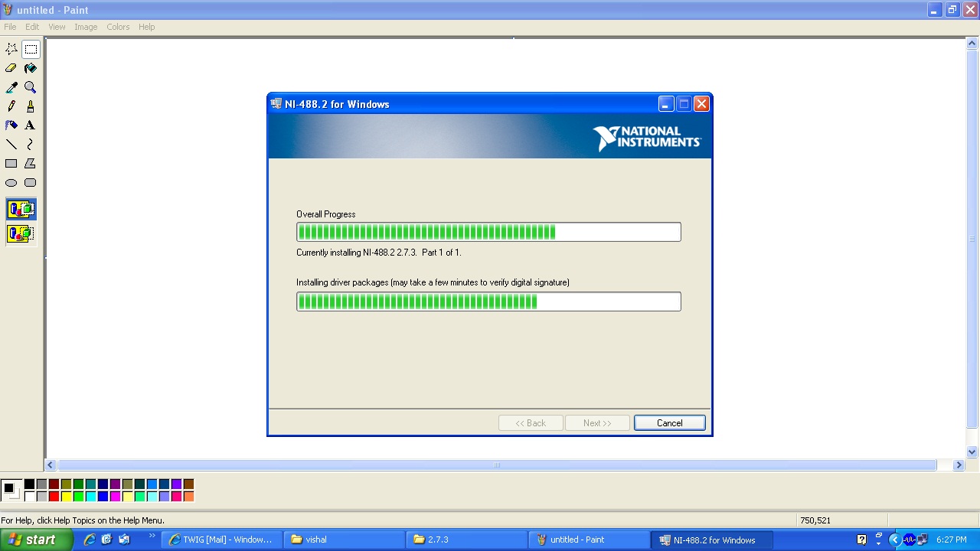Switch to the TWIG [Mail] taskbar window

tap(222, 540)
